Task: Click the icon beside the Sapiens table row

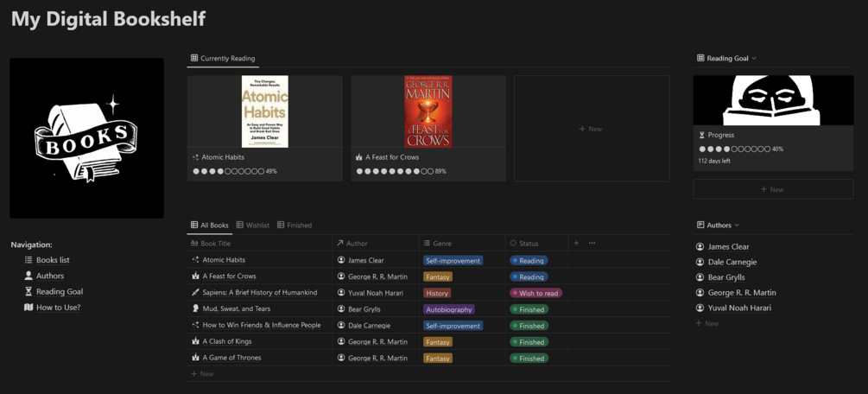Action: (x=195, y=293)
